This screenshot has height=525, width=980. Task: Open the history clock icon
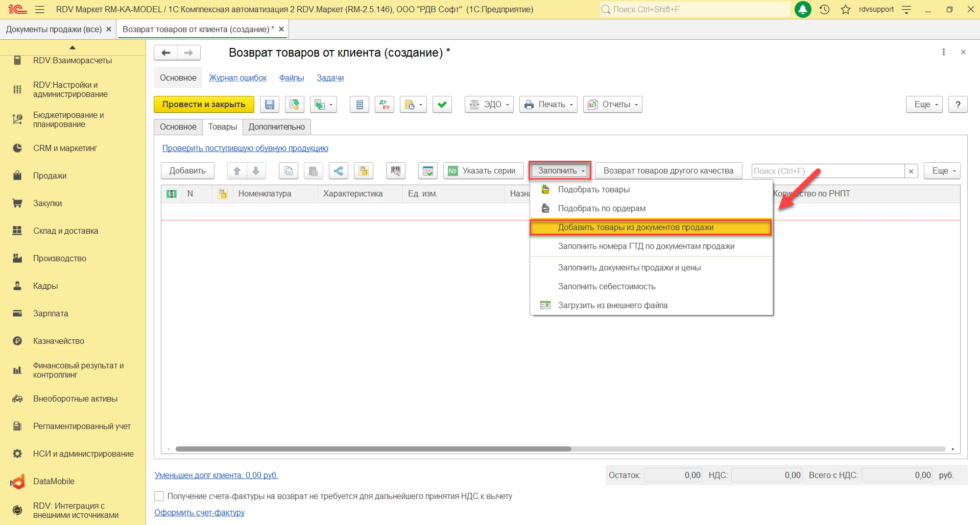coord(824,9)
